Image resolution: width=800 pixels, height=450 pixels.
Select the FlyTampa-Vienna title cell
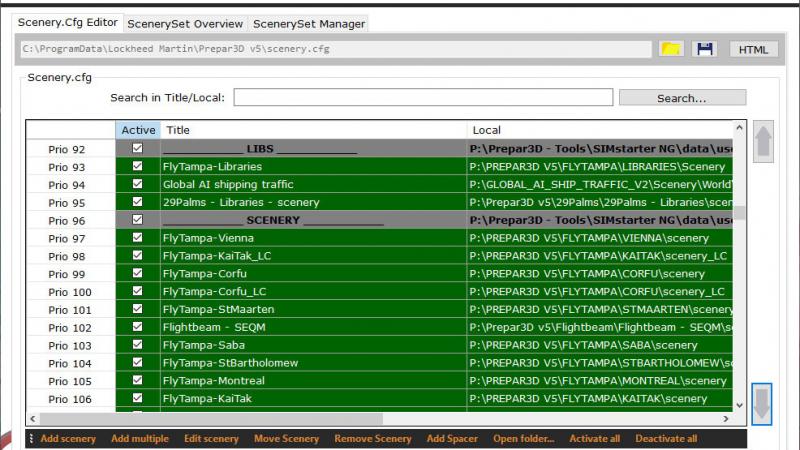(313, 238)
